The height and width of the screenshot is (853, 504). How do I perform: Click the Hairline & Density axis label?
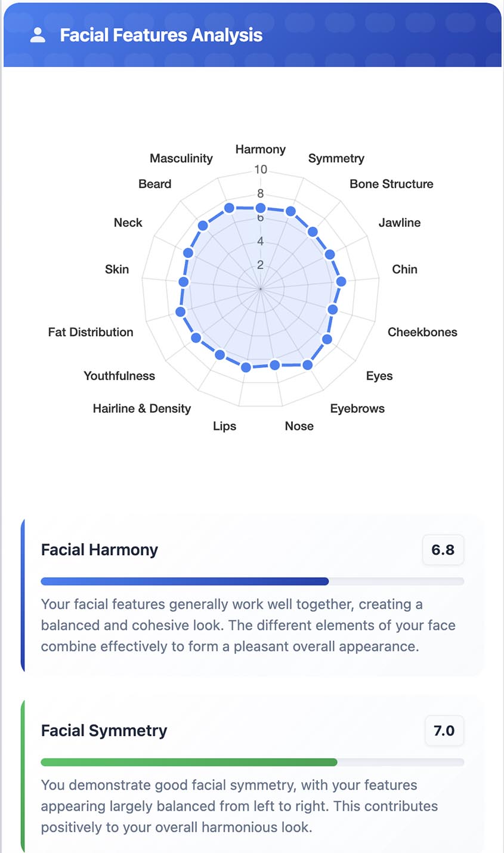point(142,408)
